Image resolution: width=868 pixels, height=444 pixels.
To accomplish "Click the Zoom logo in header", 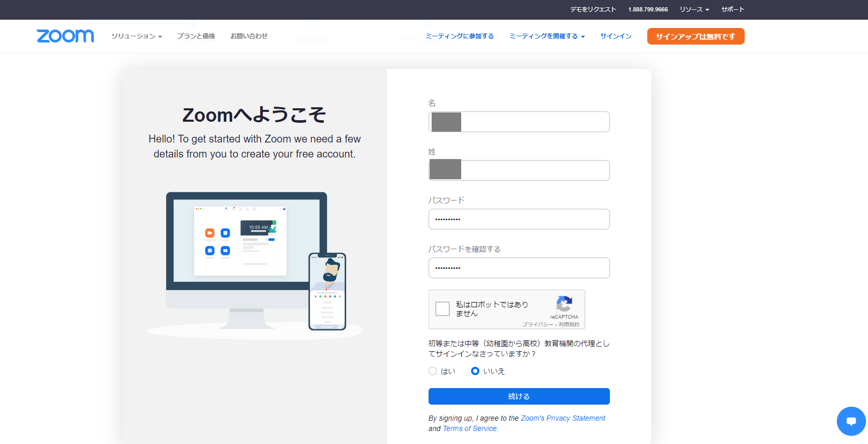I will pyautogui.click(x=65, y=36).
